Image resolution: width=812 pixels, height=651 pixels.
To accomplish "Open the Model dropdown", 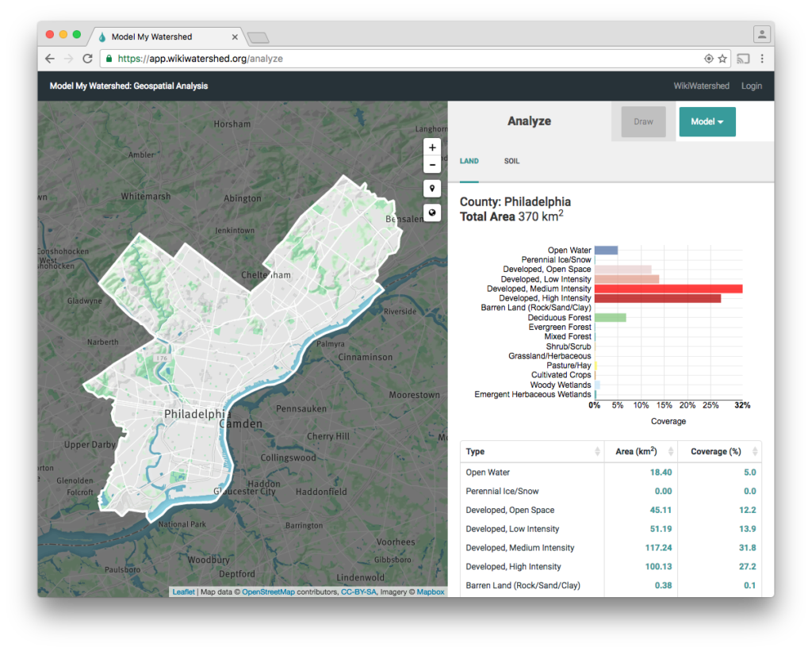I will tap(707, 121).
